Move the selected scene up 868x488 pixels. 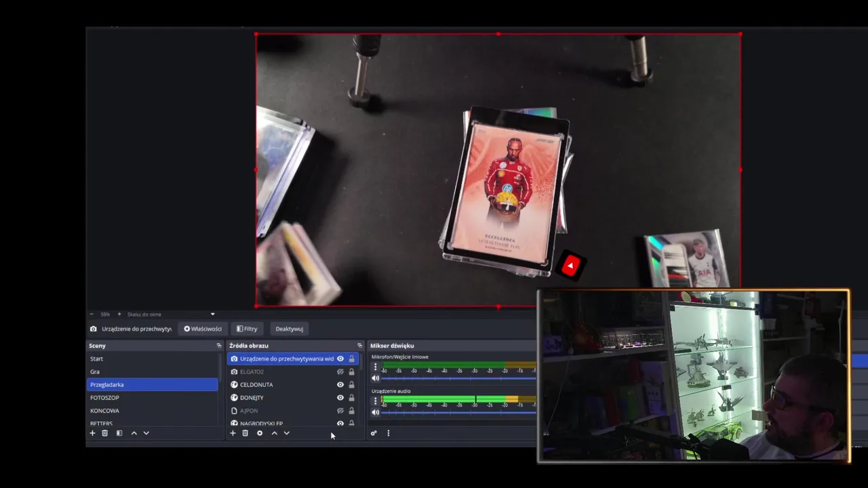click(134, 433)
